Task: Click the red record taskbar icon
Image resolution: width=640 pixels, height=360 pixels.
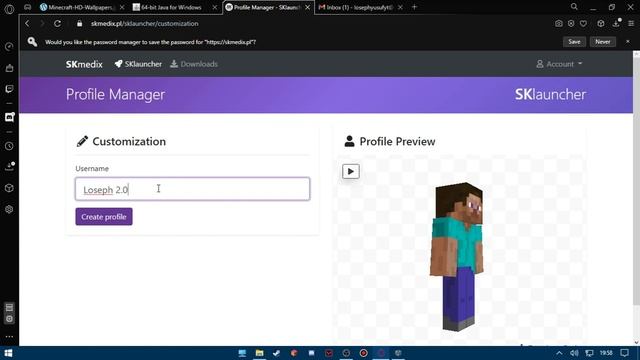Action: click(x=363, y=353)
